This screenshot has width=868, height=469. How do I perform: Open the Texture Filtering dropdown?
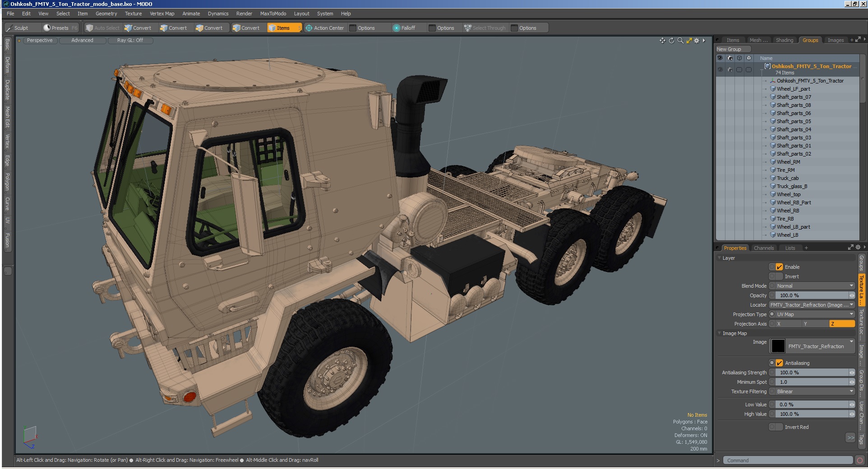(x=815, y=391)
